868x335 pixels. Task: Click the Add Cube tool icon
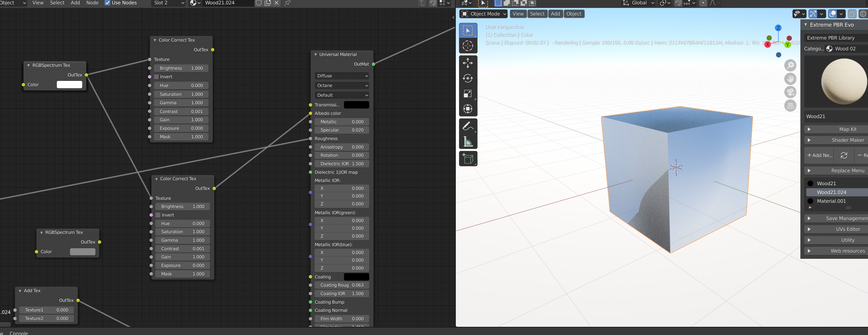(468, 159)
